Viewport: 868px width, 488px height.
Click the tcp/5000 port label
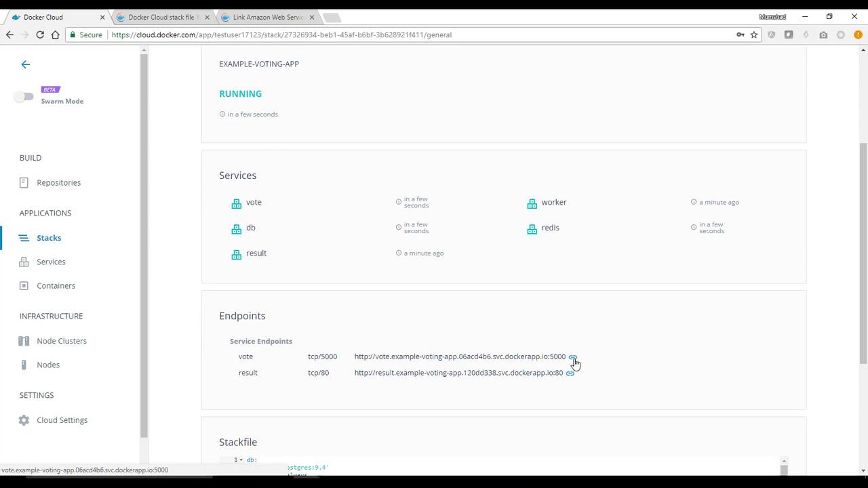click(322, 357)
